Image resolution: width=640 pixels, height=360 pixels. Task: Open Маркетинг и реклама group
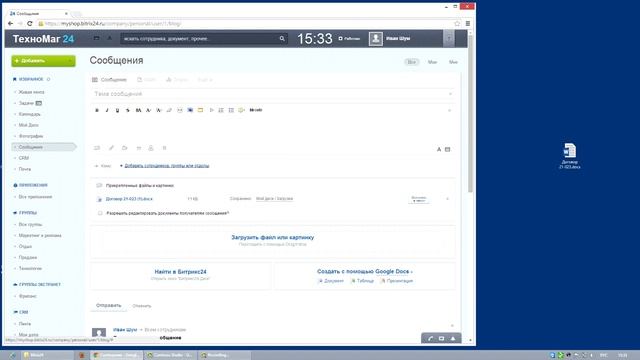pyautogui.click(x=40, y=236)
